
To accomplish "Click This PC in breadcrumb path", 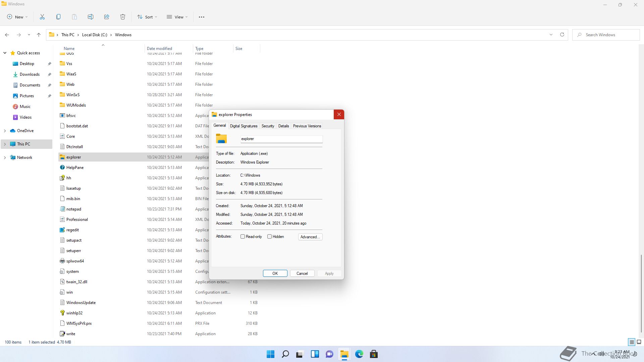I will (68, 35).
